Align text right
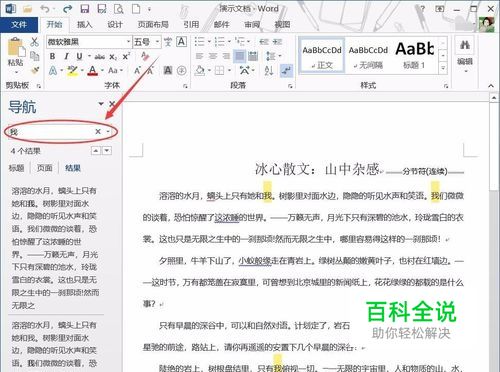The height and width of the screenshot is (372, 500). click(x=226, y=56)
